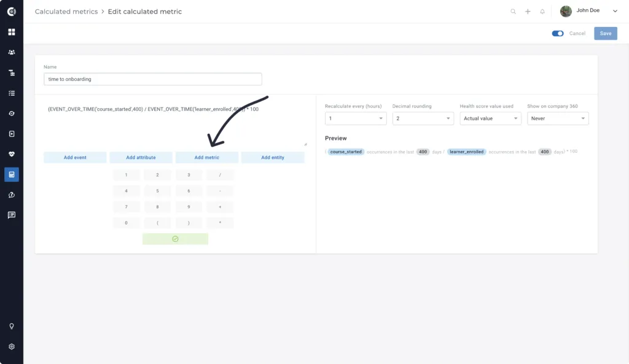Click the green validate formula button
The image size is (629, 364).
coord(175,239)
